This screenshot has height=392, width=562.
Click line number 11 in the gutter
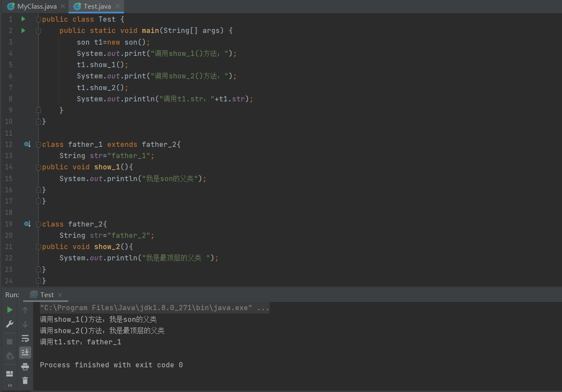[x=9, y=133]
